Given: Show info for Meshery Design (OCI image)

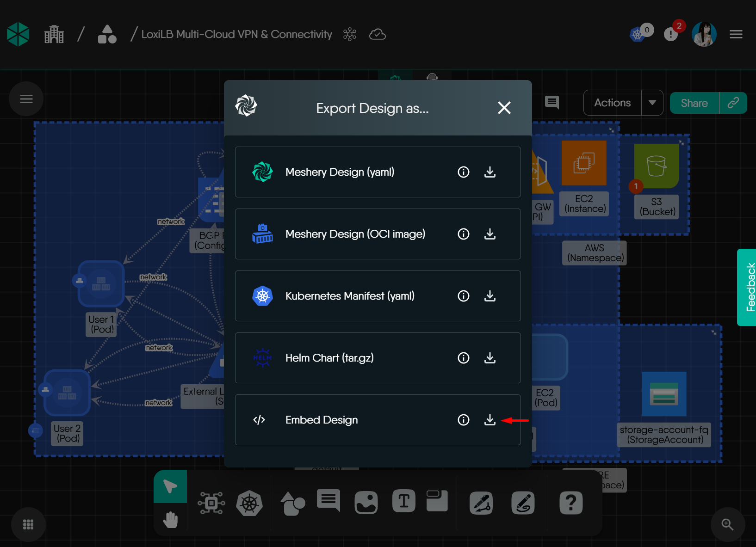Looking at the screenshot, I should point(464,234).
